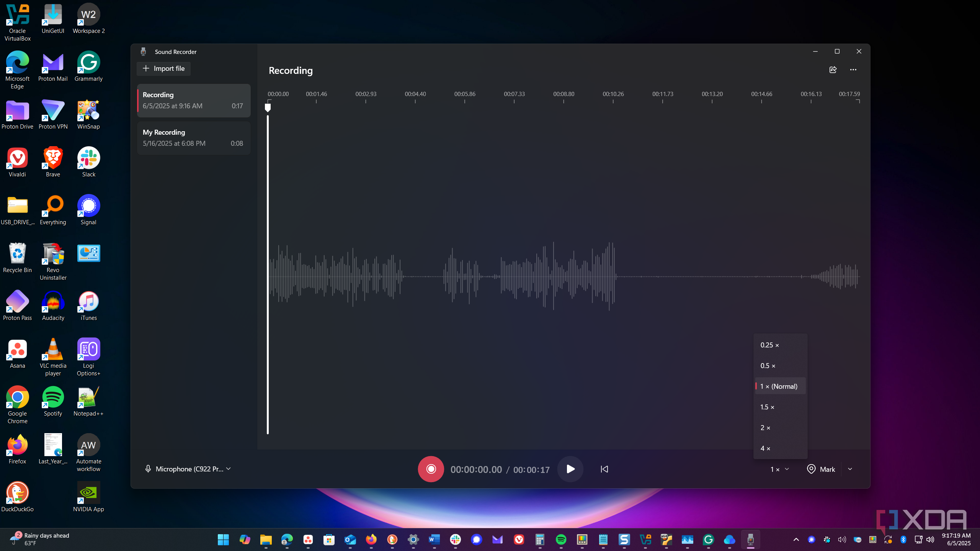
Task: Open the Slack desktop icon
Action: 88,163
